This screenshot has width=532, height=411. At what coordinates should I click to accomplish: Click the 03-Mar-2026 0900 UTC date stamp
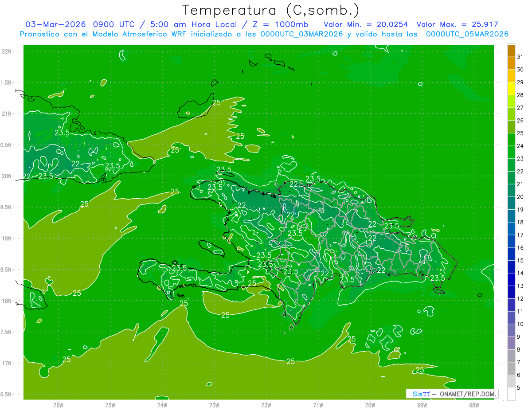(78, 24)
